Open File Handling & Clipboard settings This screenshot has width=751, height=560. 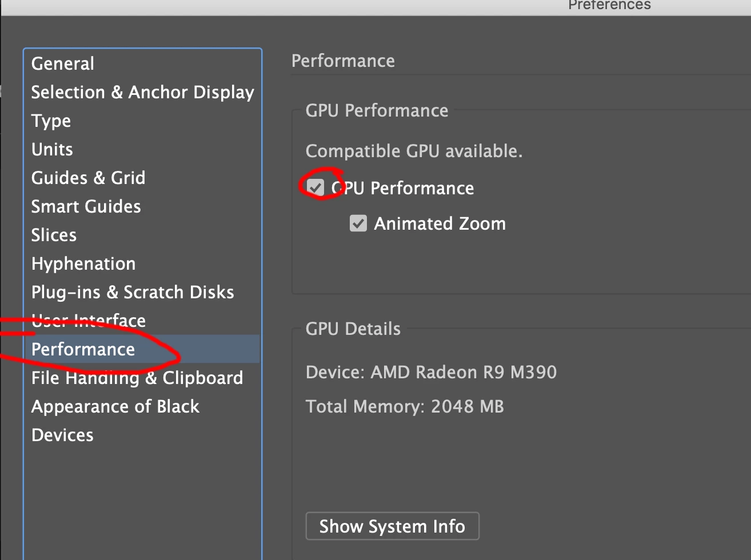[137, 378]
